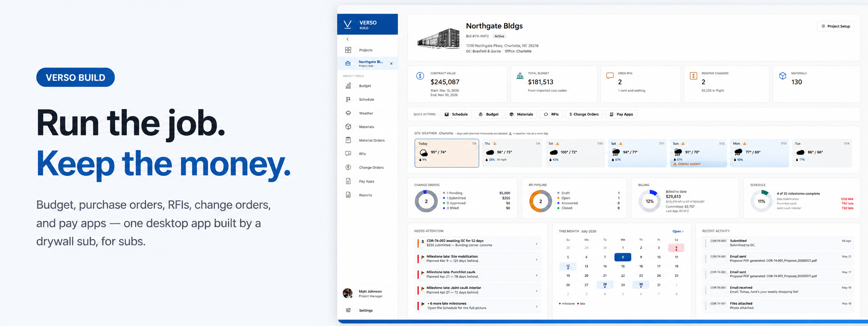Follow the Open link in This Month
868x326 pixels.
[x=678, y=231]
